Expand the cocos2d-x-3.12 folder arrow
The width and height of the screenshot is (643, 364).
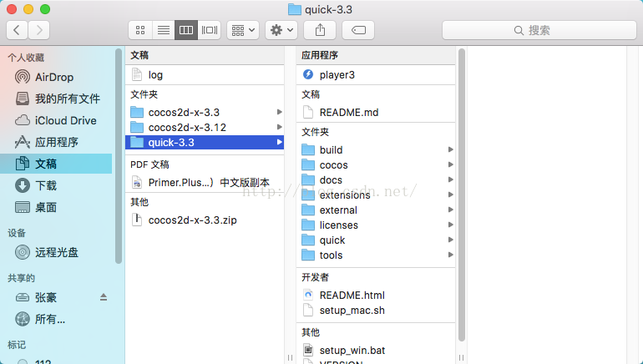click(279, 127)
